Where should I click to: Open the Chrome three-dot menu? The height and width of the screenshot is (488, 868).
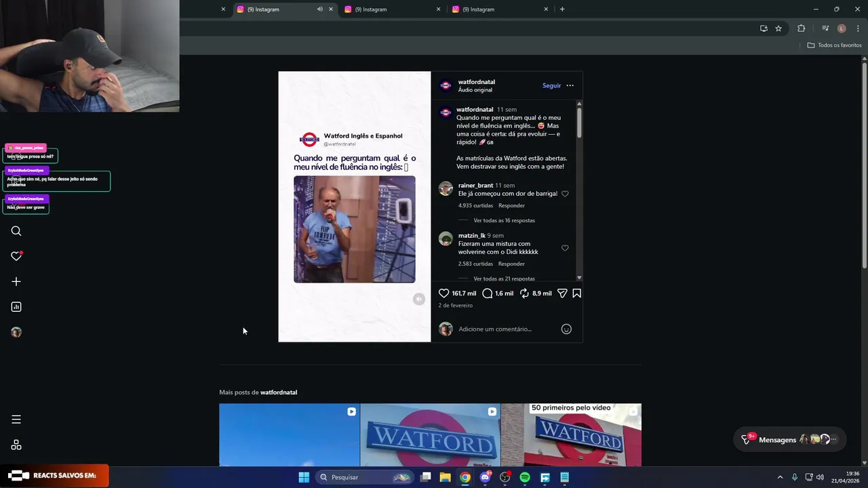[859, 28]
